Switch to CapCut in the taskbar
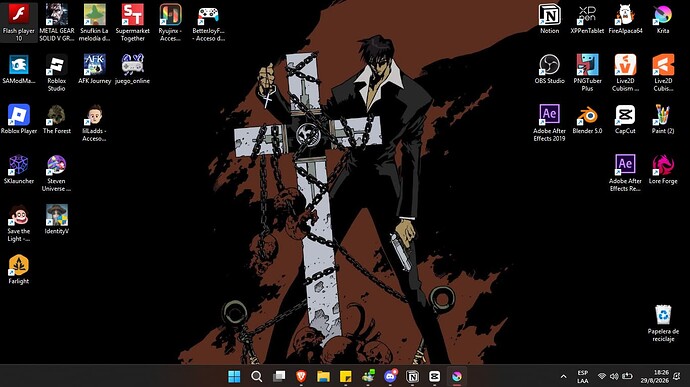Image resolution: width=690 pixels, height=387 pixels. click(435, 376)
